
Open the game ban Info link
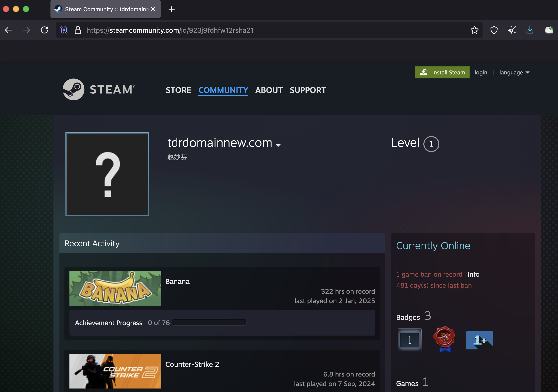point(473,274)
